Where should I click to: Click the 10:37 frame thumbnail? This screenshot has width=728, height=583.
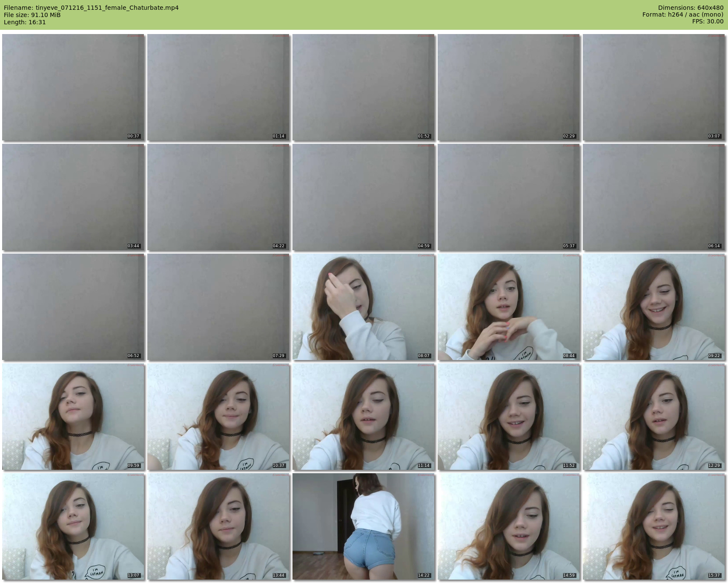click(218, 417)
